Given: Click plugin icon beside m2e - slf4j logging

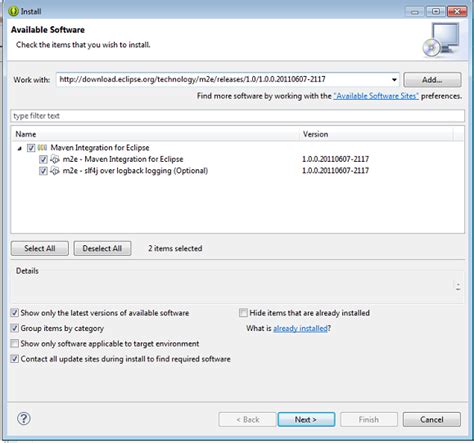Looking at the screenshot, I should (55, 171).
